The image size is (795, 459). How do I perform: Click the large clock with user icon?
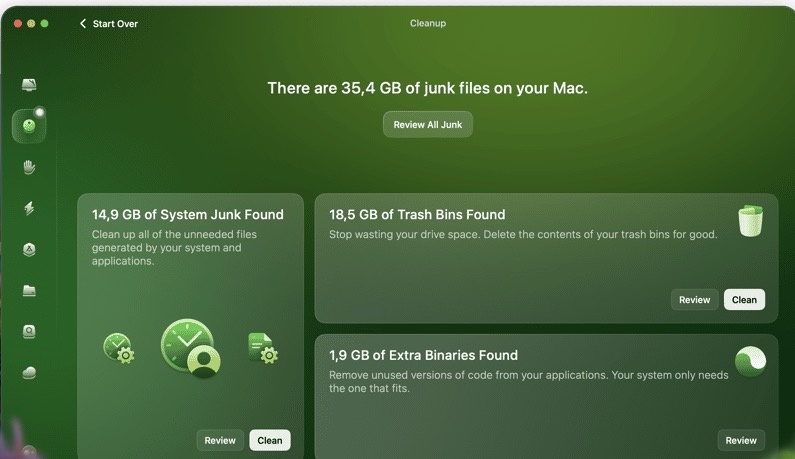pos(191,348)
